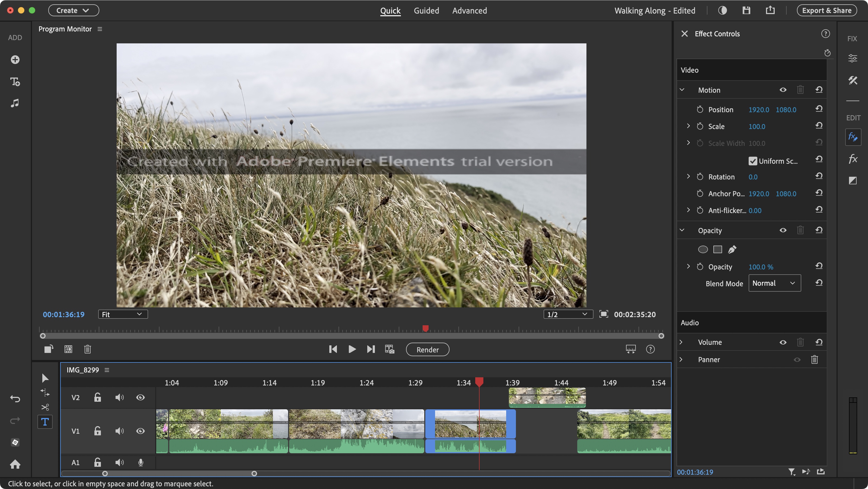Image resolution: width=868 pixels, height=489 pixels.
Task: Click the full screen icon near duration
Action: pos(604,314)
